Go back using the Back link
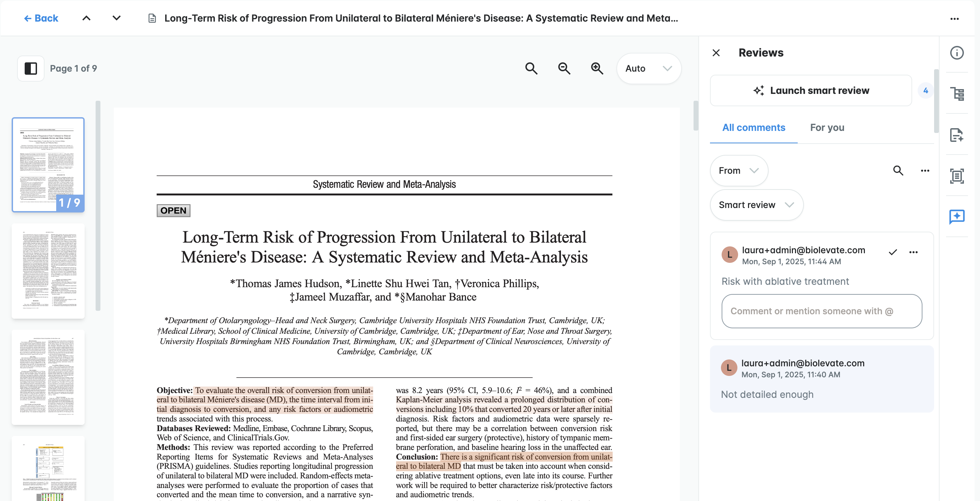Screen dimensions: 980x501 [41, 18]
